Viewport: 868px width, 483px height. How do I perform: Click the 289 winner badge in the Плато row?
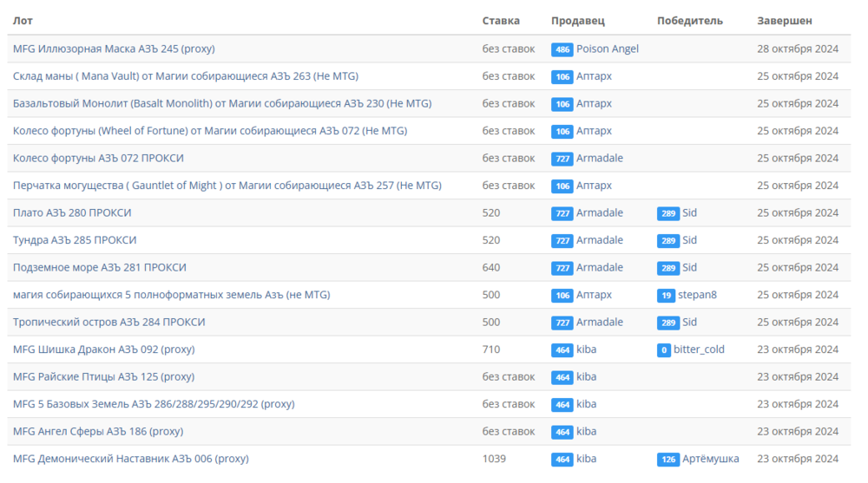tap(667, 213)
